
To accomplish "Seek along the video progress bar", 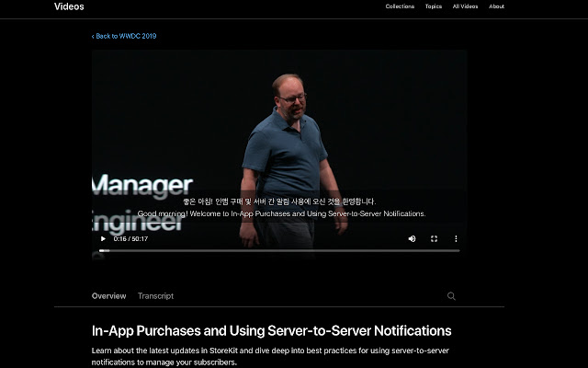I will click(x=279, y=250).
